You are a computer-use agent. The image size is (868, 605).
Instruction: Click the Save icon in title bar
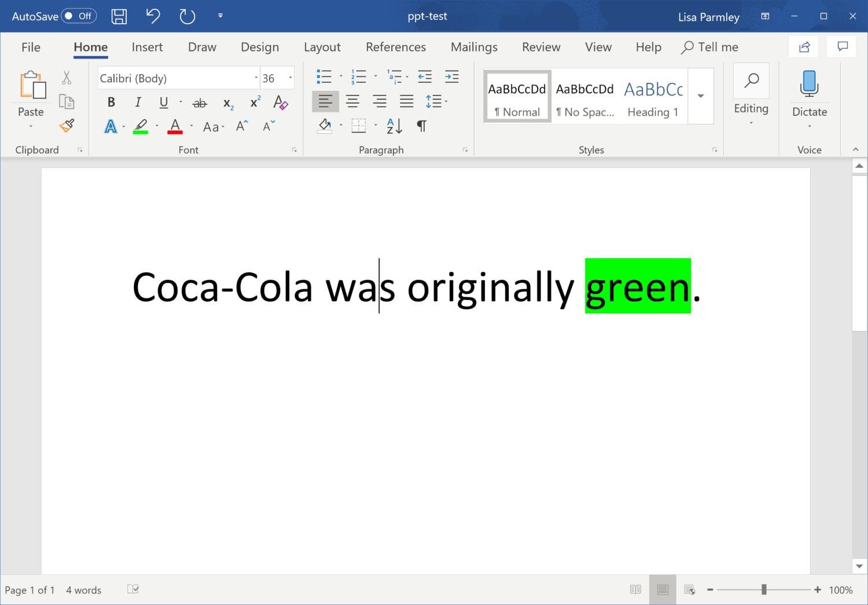point(119,16)
